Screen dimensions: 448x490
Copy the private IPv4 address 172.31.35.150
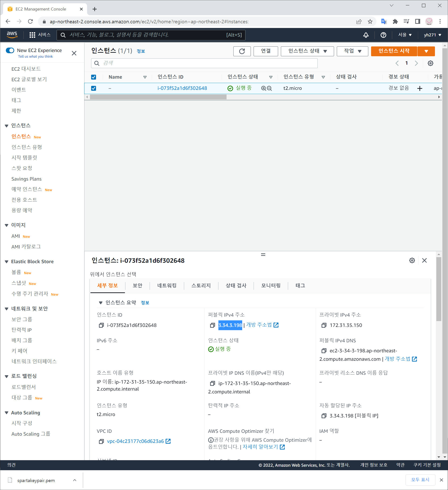click(324, 325)
